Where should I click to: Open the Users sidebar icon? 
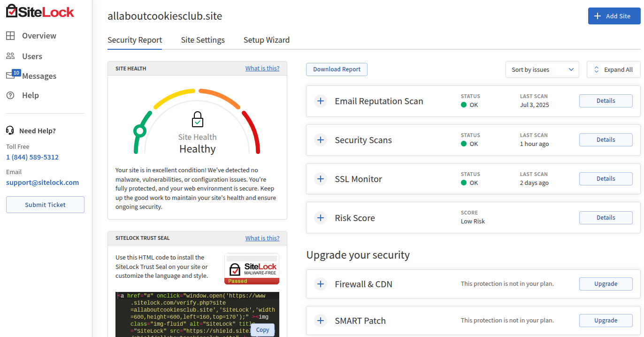point(10,56)
